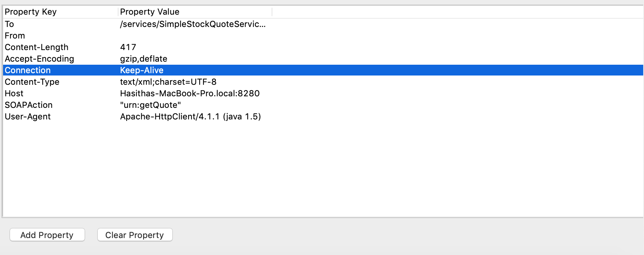Click the "urn:getQuote" value cell

(x=150, y=105)
